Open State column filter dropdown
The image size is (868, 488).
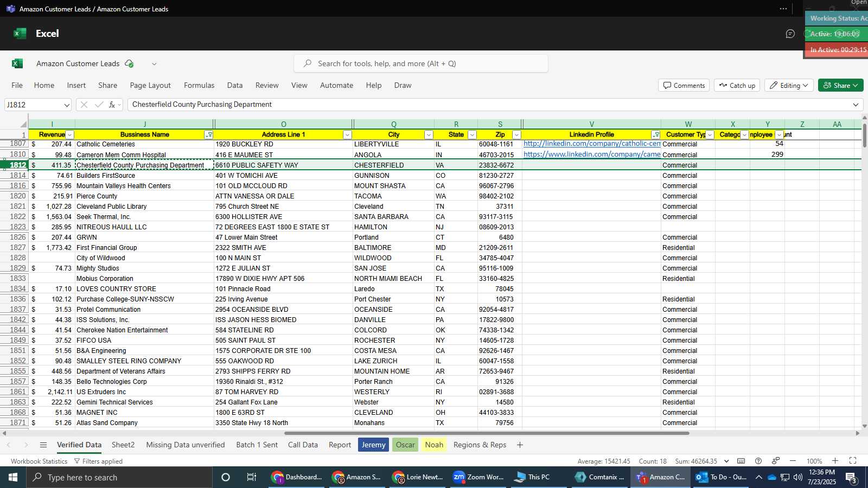tap(472, 135)
